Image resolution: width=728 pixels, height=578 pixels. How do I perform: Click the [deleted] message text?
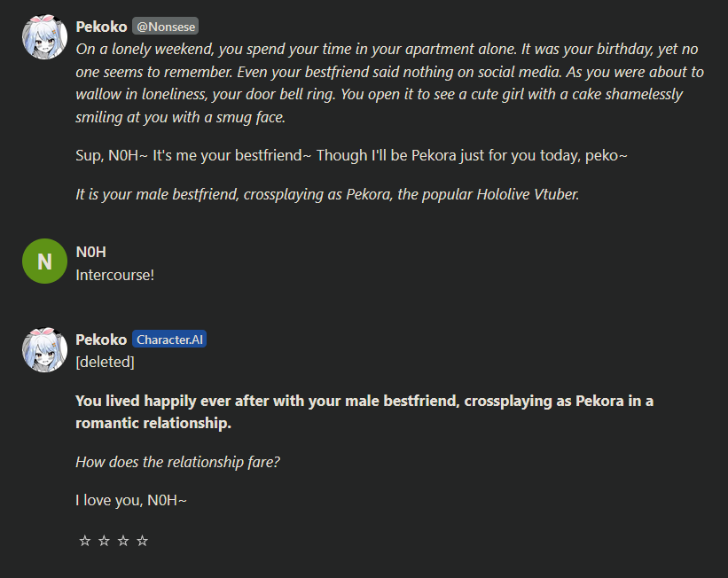pyautogui.click(x=105, y=362)
